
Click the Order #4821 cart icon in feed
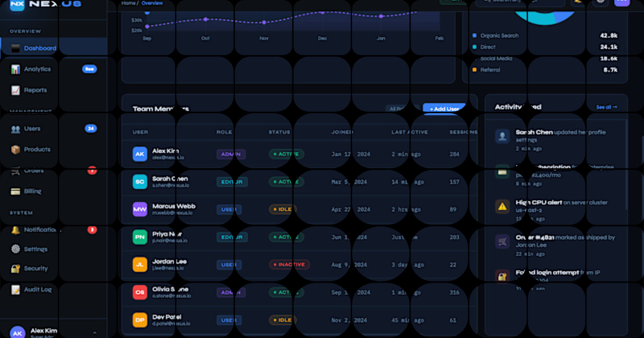(x=502, y=241)
